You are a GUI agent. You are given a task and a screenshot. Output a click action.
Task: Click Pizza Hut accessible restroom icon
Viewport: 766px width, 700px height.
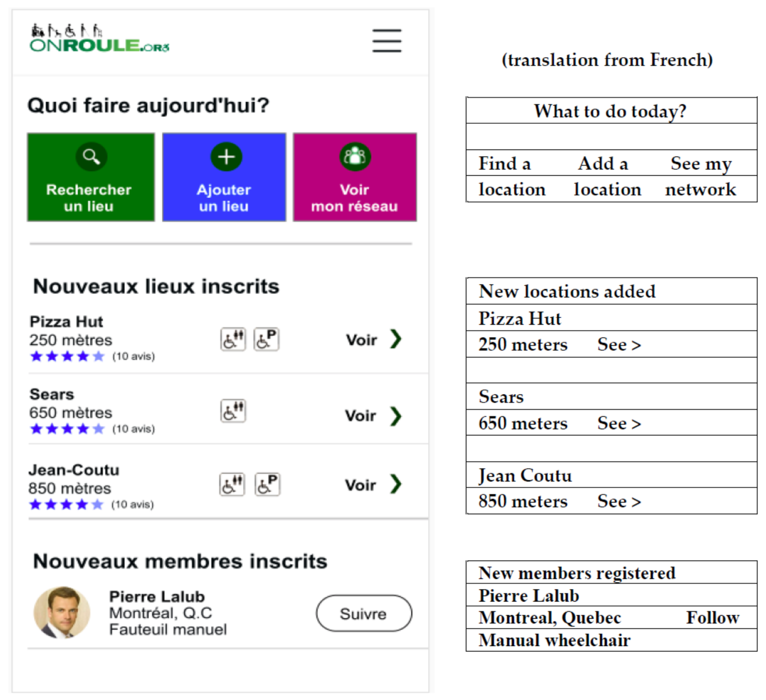(233, 339)
